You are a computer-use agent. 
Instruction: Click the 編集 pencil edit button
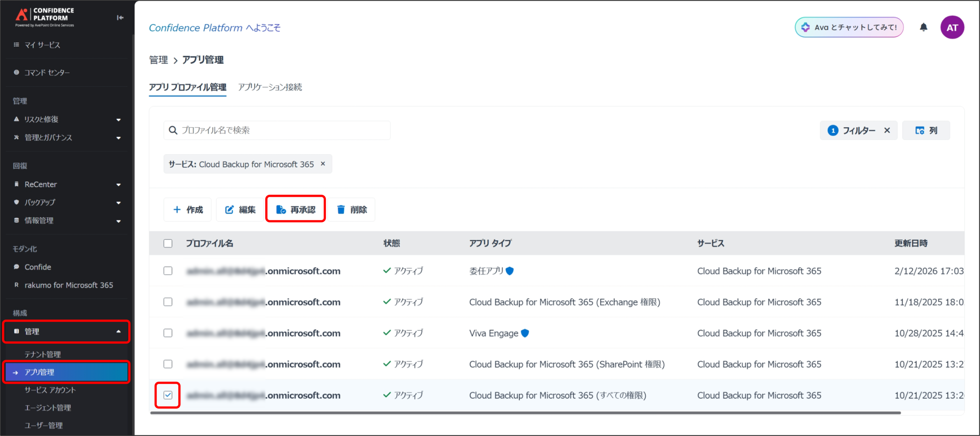point(240,210)
